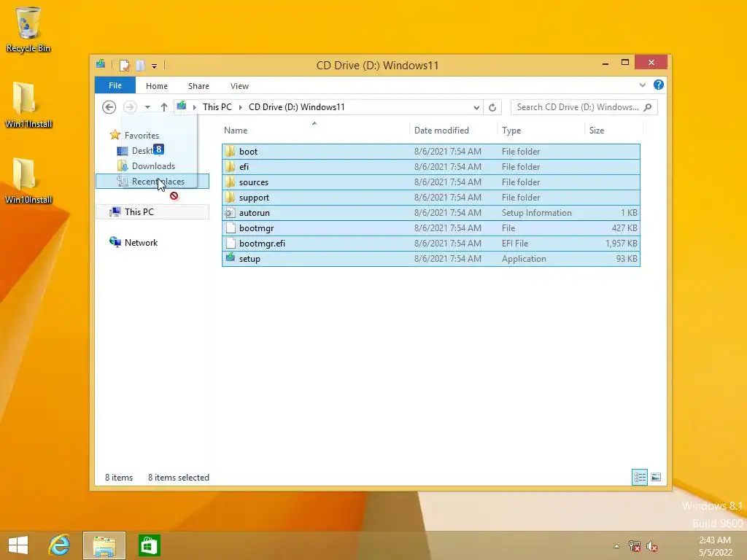The image size is (747, 560).
Task: Open the Windows Store from taskbar
Action: tap(149, 545)
